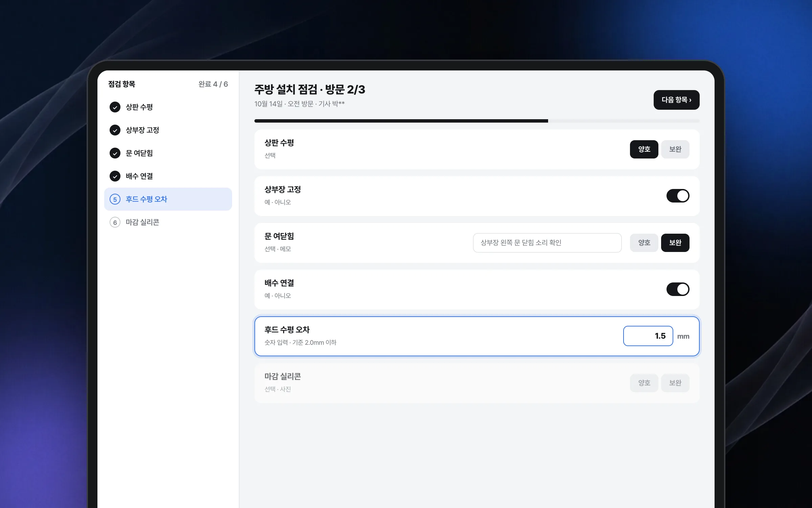The height and width of the screenshot is (508, 812).
Task: Click the 마감 실리콘 card title
Action: [x=283, y=377]
